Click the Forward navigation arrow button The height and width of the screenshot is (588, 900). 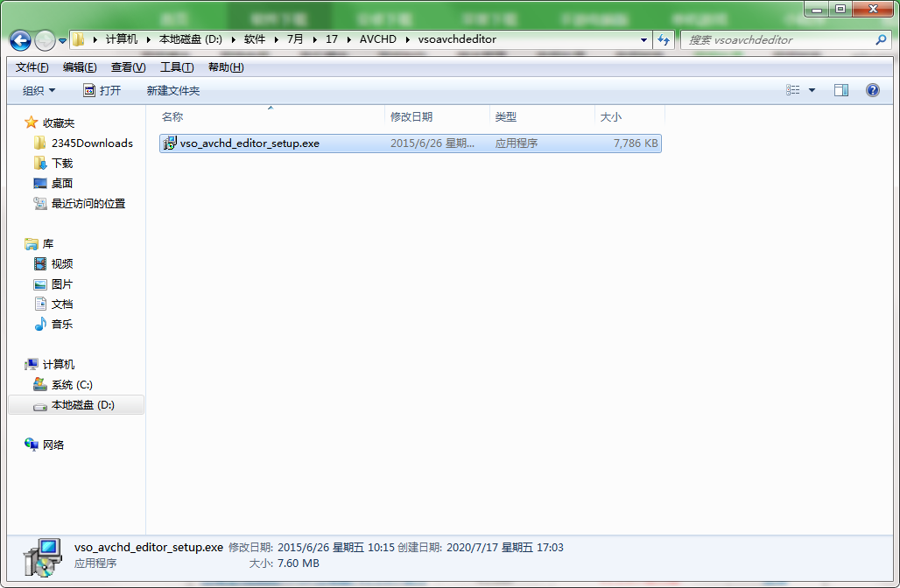point(45,40)
